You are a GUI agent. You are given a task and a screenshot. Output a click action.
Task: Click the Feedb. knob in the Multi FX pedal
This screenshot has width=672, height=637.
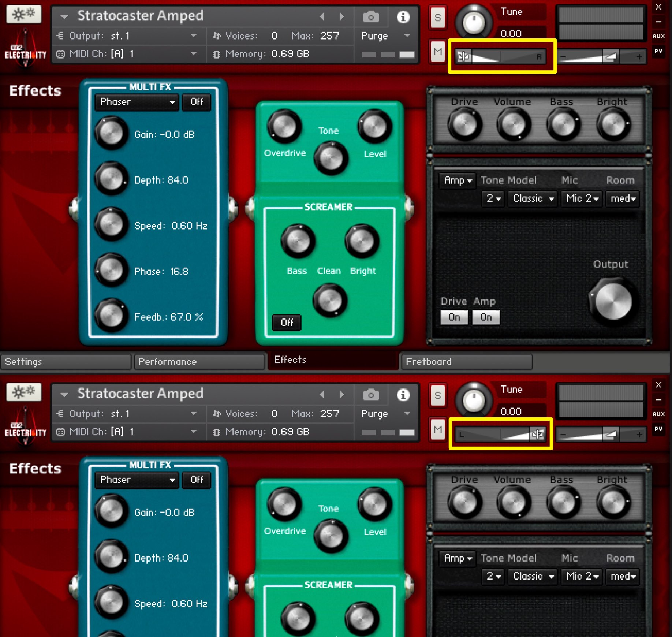click(x=111, y=316)
